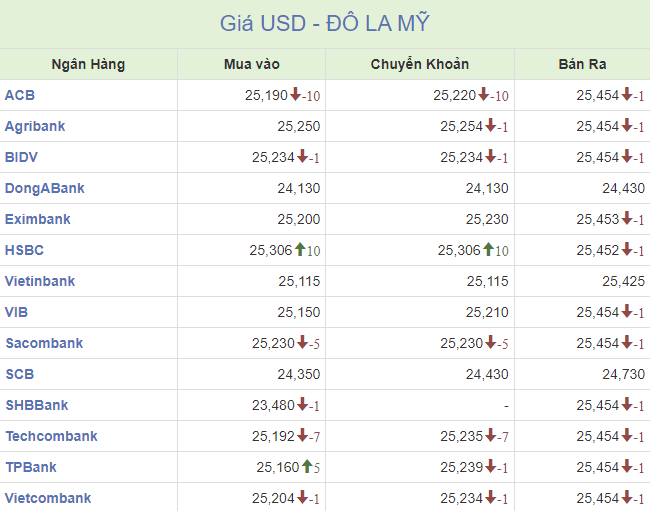Click the red down arrow in ACB Mua vào

tap(295, 94)
